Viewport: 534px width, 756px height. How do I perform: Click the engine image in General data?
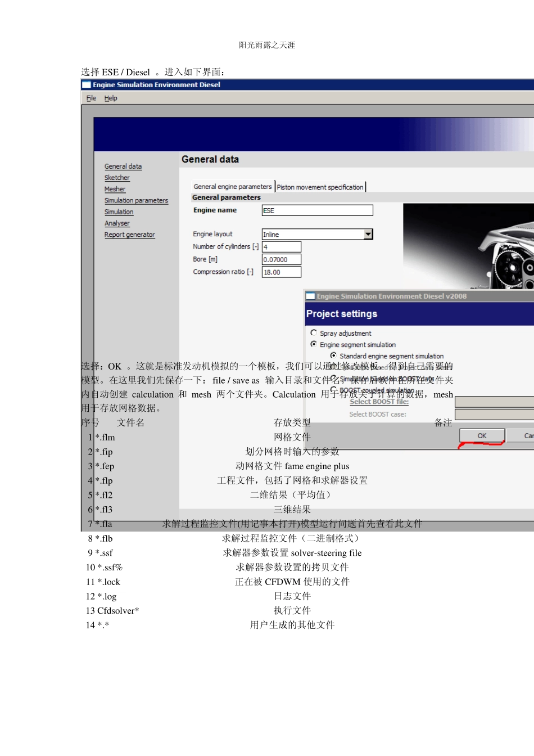469,246
